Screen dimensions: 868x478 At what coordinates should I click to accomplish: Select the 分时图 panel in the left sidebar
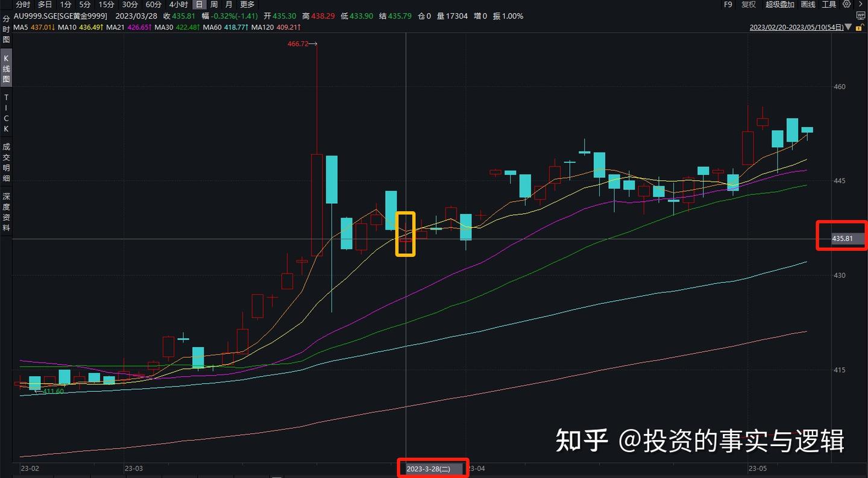(5, 30)
